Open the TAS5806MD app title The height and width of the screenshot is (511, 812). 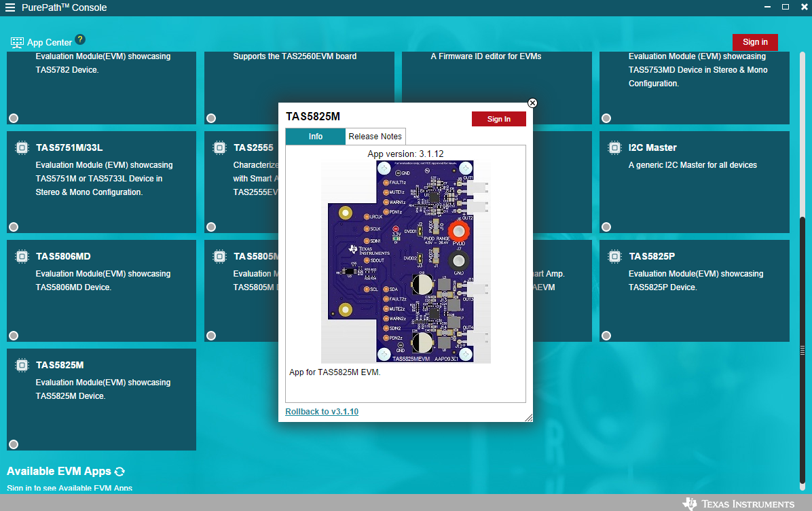63,257
